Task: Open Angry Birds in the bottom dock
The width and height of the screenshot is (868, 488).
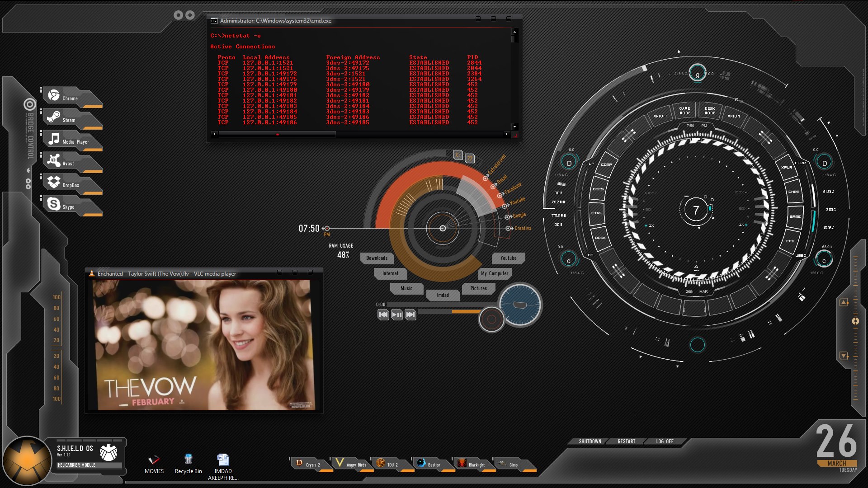Action: (x=354, y=464)
